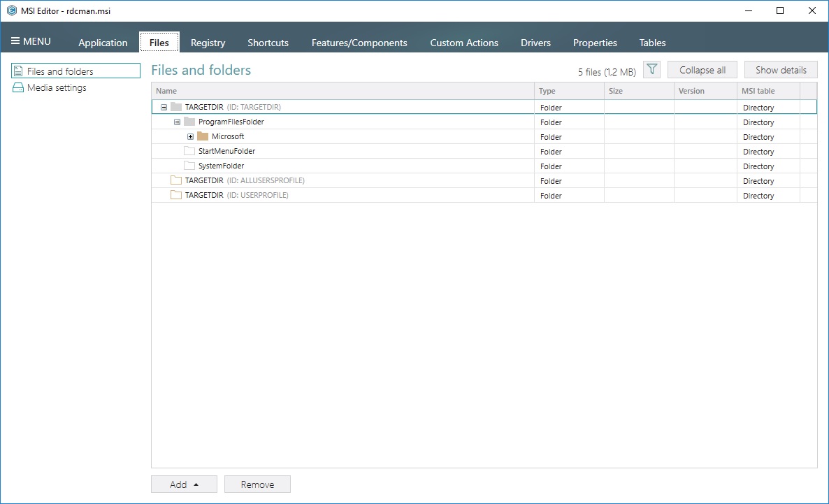This screenshot has height=504, width=829.
Task: Select TARGETDIR (ID: USERPROFILE) row
Action: 484,195
